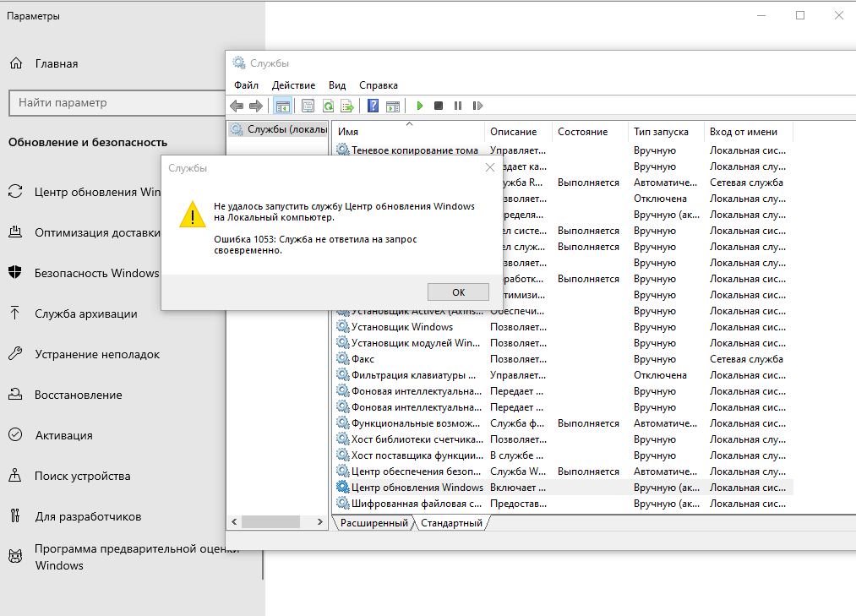Click the Pause service toolbar icon
The image size is (856, 616).
(458, 106)
